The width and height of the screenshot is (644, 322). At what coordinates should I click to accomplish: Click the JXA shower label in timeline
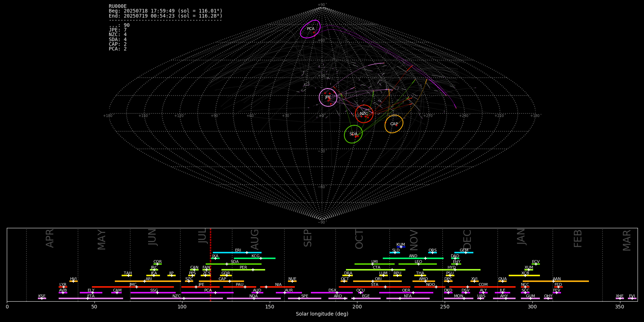(x=215, y=256)
